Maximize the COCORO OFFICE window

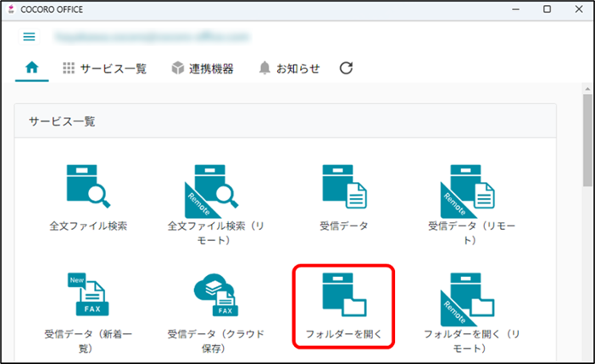coord(547,9)
